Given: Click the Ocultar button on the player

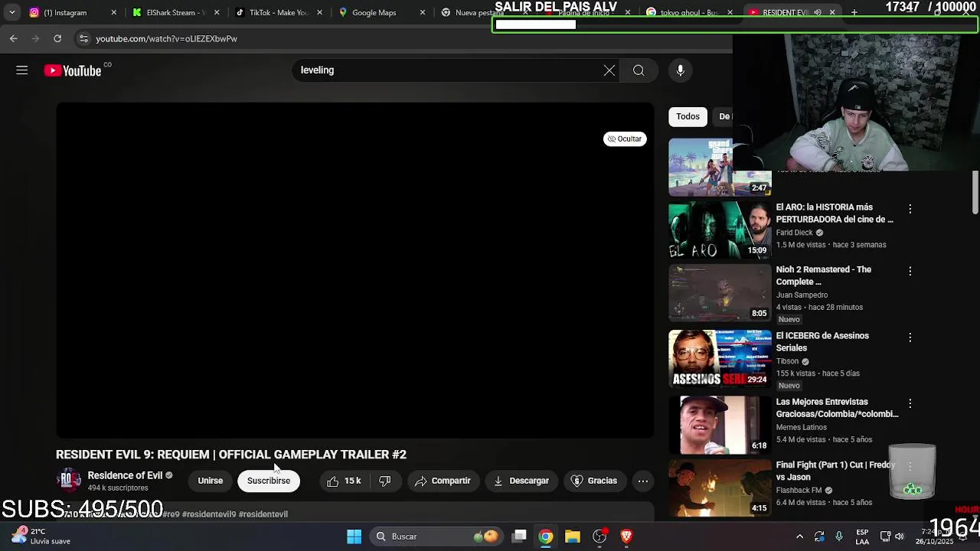Looking at the screenshot, I should coord(625,139).
